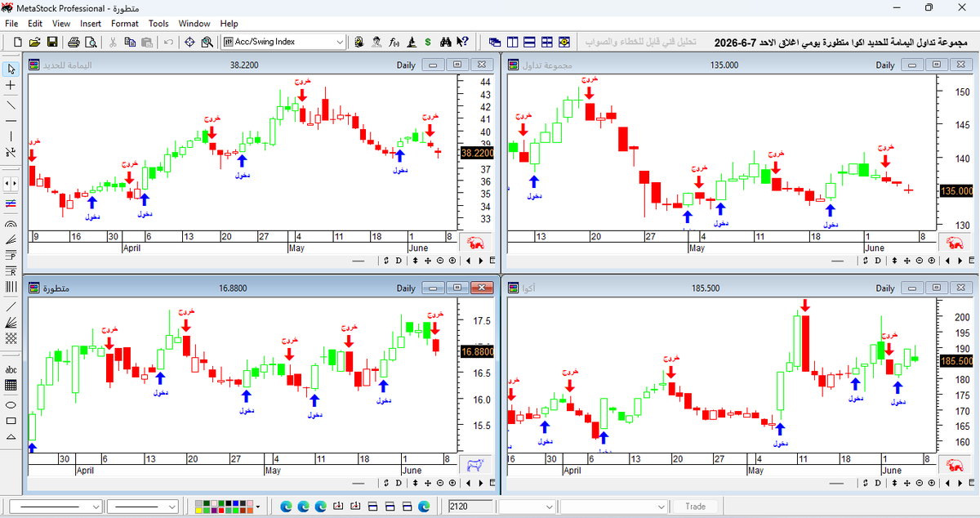This screenshot has width=980, height=518.
Task: Open the f(x) Indicator Builder icon
Action: click(394, 42)
